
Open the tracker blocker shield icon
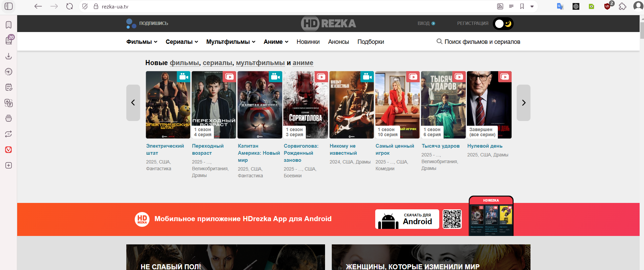pyautogui.click(x=85, y=6)
